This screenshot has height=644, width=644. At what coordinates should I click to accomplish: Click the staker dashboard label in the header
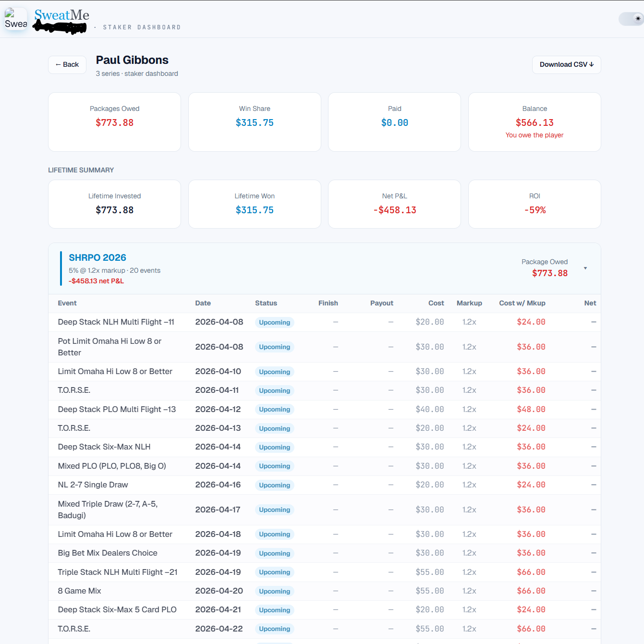(142, 27)
